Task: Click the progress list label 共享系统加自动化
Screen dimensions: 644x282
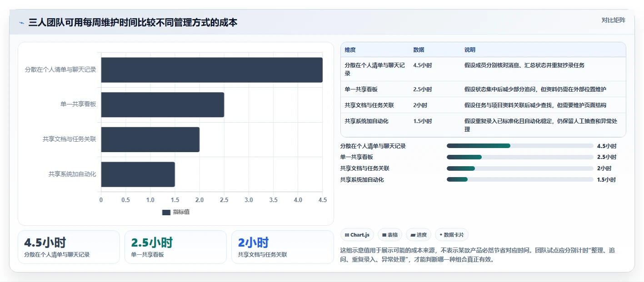Action: point(362,179)
